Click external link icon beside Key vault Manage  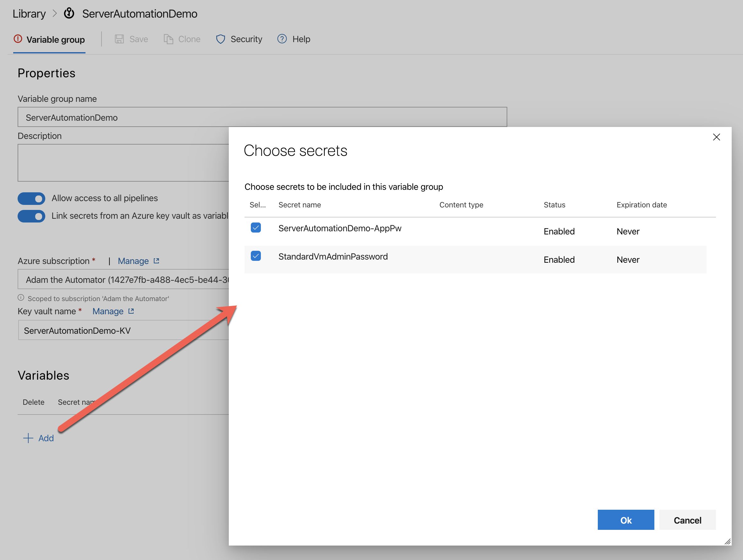(x=131, y=311)
